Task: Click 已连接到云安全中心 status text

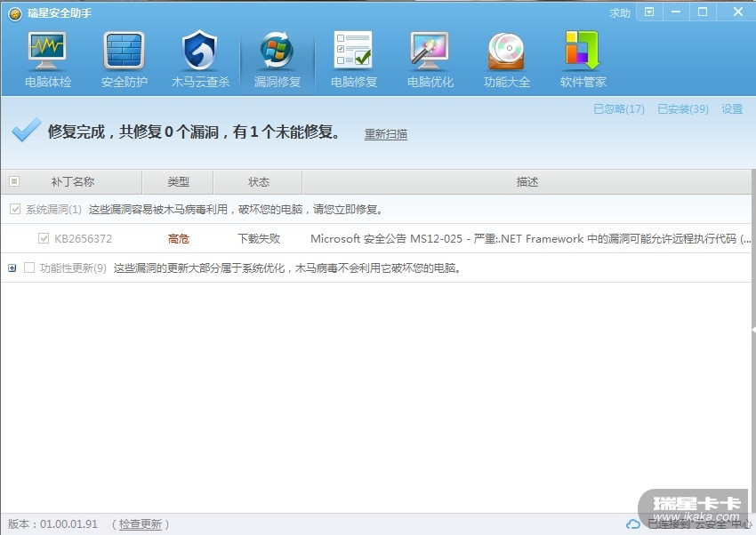Action: 699,524
